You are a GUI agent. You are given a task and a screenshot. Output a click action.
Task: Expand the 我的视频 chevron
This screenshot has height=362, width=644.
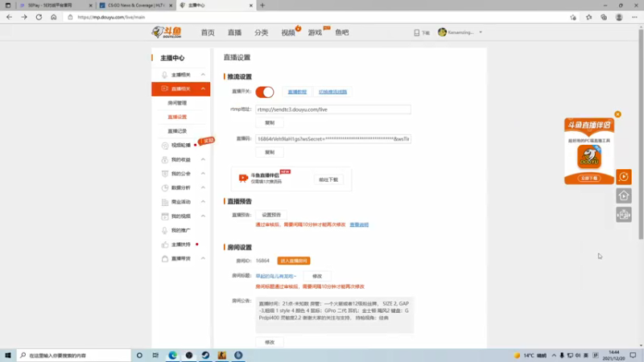[203, 216]
